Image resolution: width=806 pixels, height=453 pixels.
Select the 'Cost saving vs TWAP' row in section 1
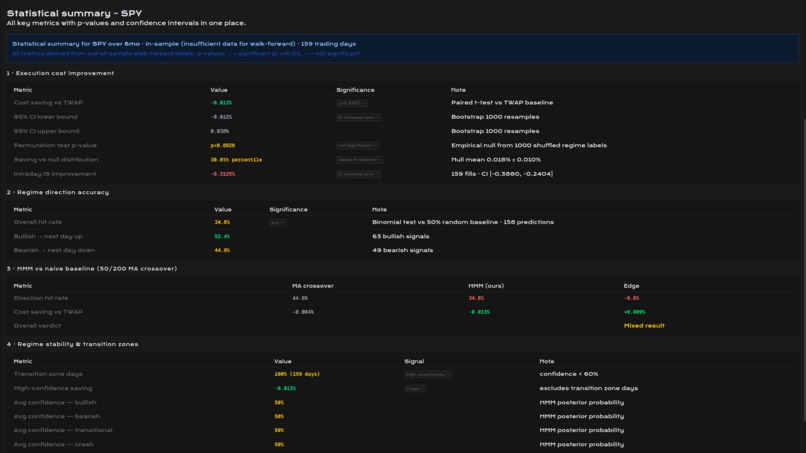402,103
